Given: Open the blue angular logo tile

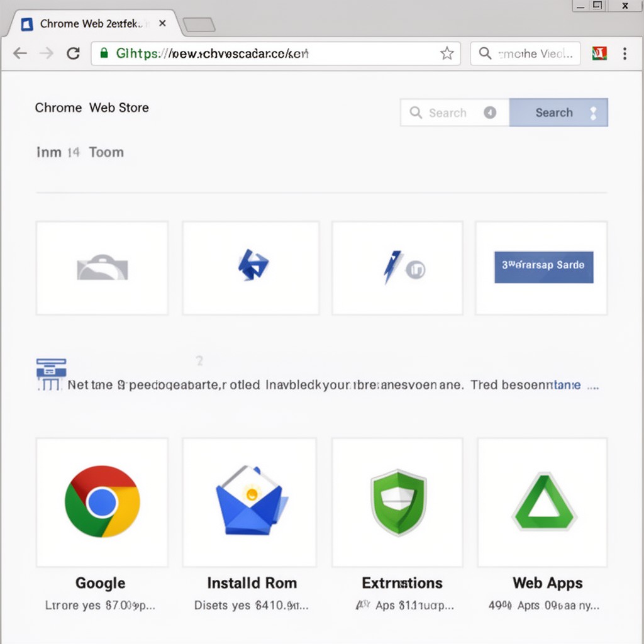Looking at the screenshot, I should [251, 268].
